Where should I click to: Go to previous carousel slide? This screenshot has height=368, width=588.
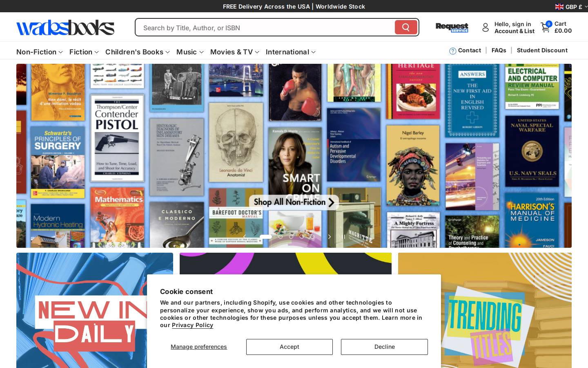click(x=245, y=237)
